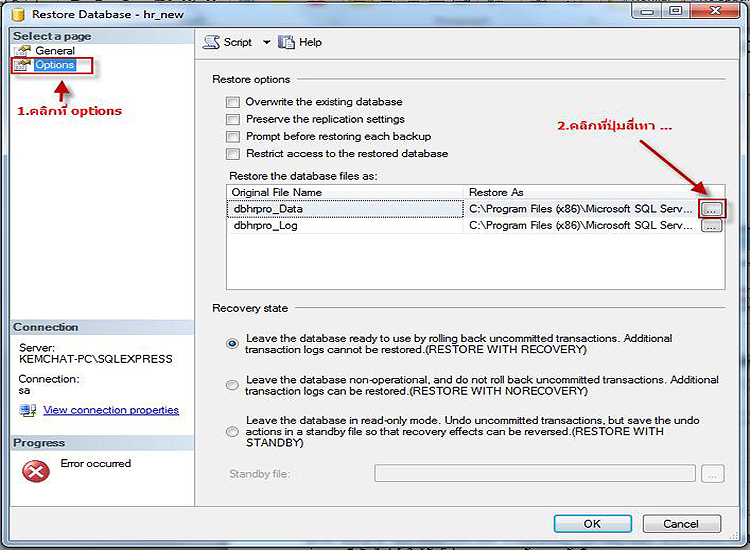Click the General page icon
The image size is (750, 550).
click(x=23, y=50)
